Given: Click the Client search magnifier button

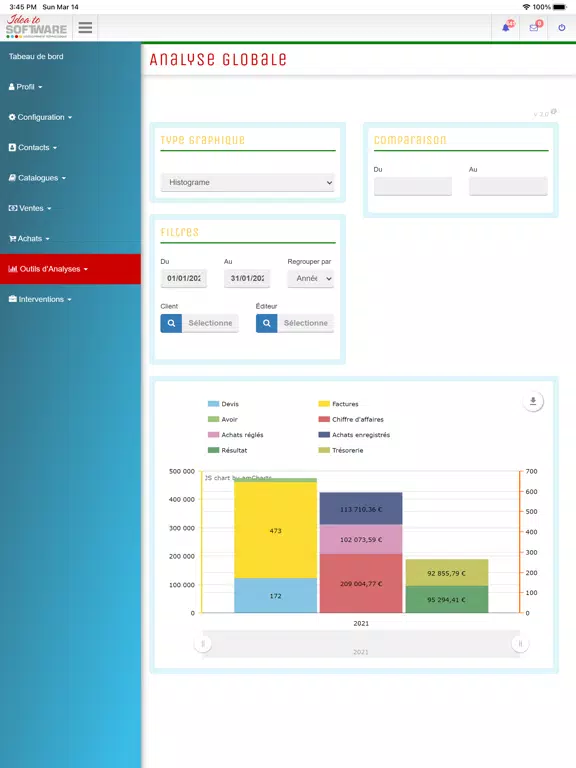Looking at the screenshot, I should (x=171, y=323).
